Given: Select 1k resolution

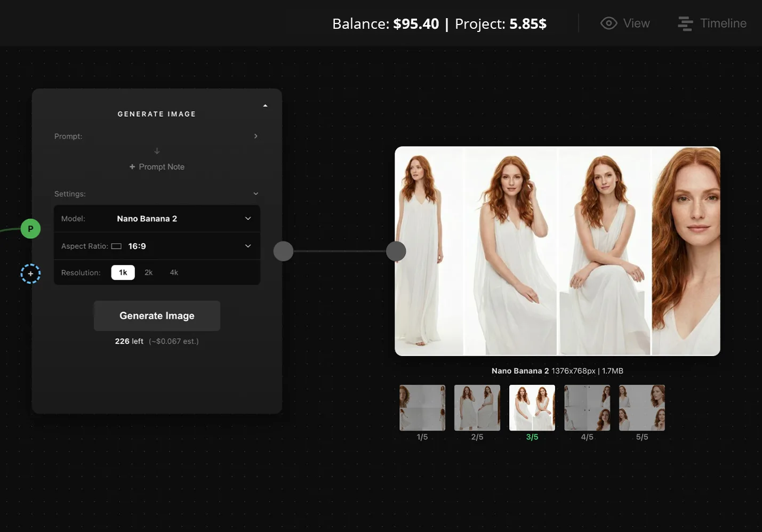Looking at the screenshot, I should point(123,272).
